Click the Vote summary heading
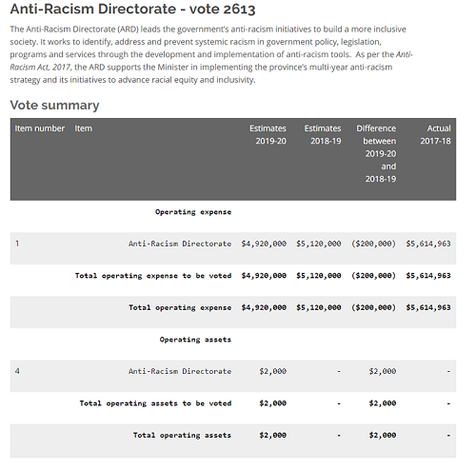The image size is (476, 469). pos(54,105)
